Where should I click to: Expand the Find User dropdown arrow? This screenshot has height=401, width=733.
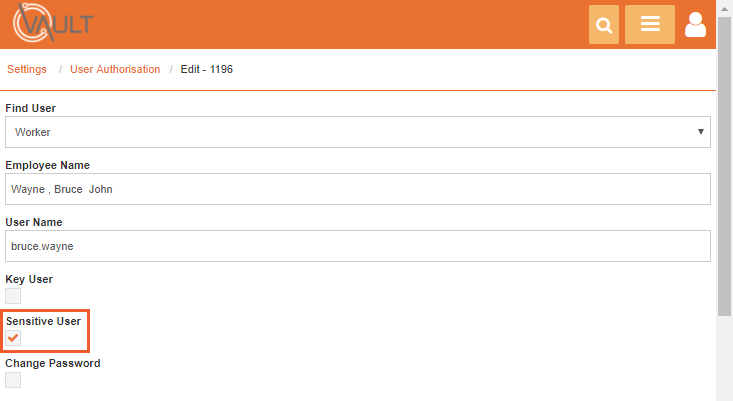tap(700, 132)
